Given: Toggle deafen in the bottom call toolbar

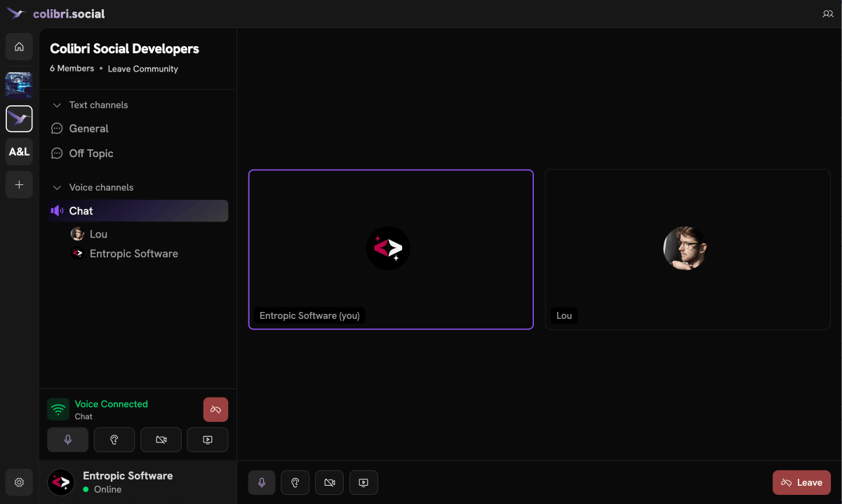Looking at the screenshot, I should [x=295, y=482].
